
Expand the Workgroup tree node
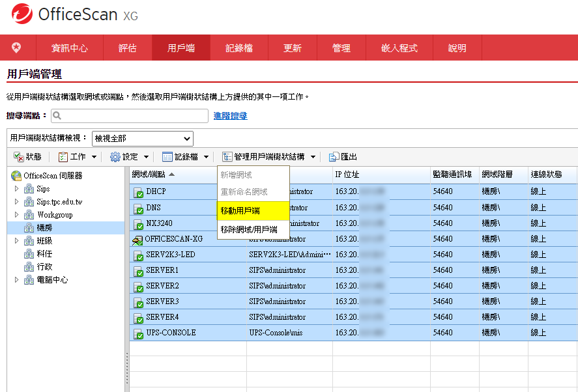[x=16, y=214]
